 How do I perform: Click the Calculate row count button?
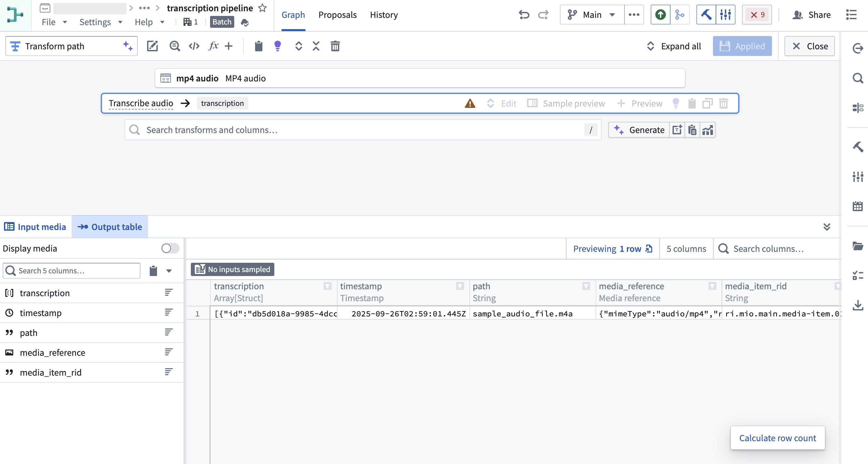(x=777, y=438)
